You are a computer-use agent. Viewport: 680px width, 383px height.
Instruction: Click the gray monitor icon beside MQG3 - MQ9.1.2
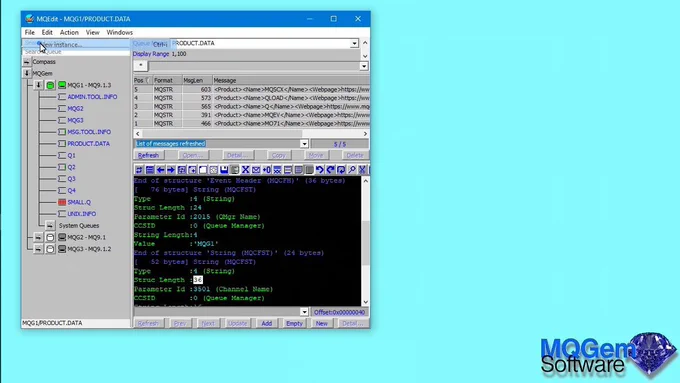click(x=62, y=249)
